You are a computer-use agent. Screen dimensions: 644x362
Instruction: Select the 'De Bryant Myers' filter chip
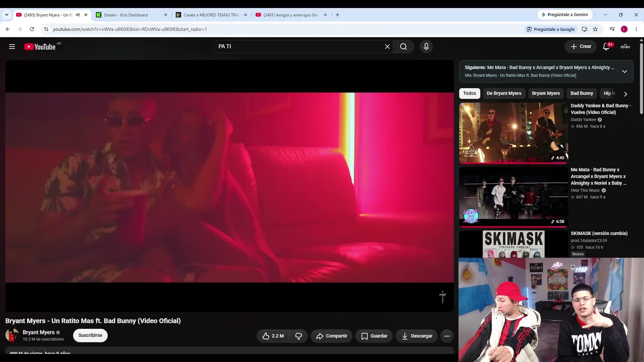coord(504,94)
